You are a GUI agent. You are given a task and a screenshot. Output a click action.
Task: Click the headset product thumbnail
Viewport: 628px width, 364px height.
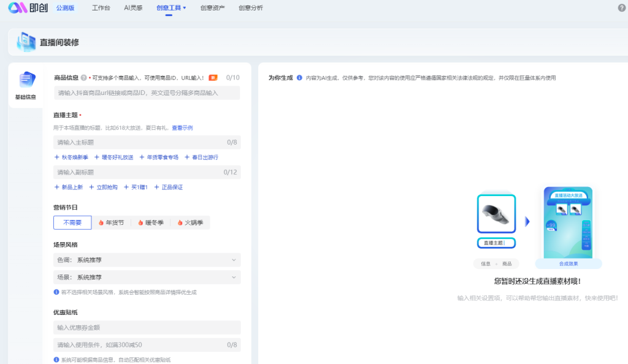pos(496,214)
